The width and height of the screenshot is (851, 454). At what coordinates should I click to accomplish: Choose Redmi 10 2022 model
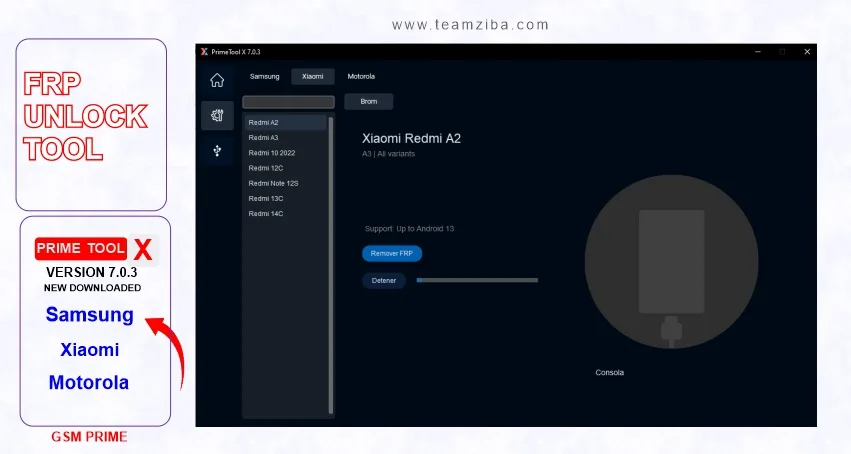(285, 153)
